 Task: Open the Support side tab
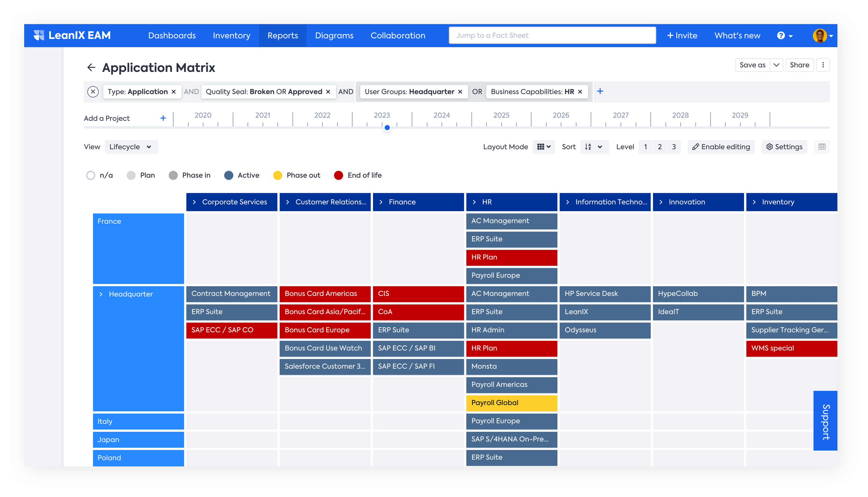click(x=825, y=421)
